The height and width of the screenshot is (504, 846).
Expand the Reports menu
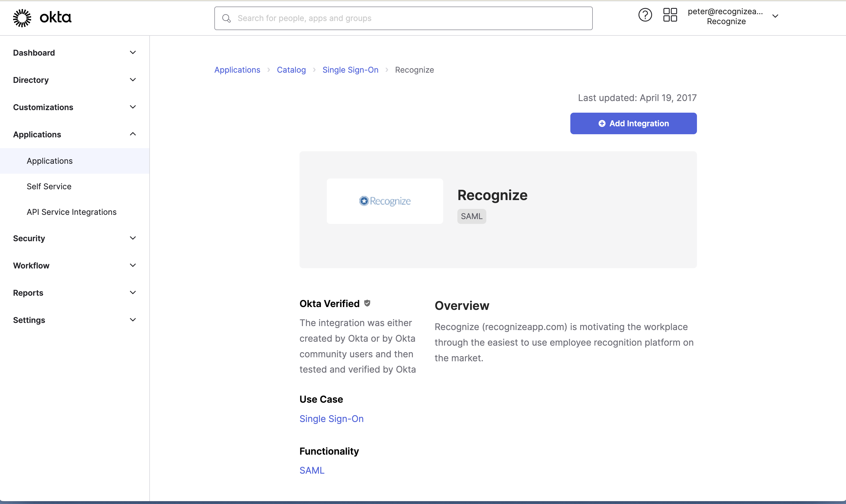[74, 292]
